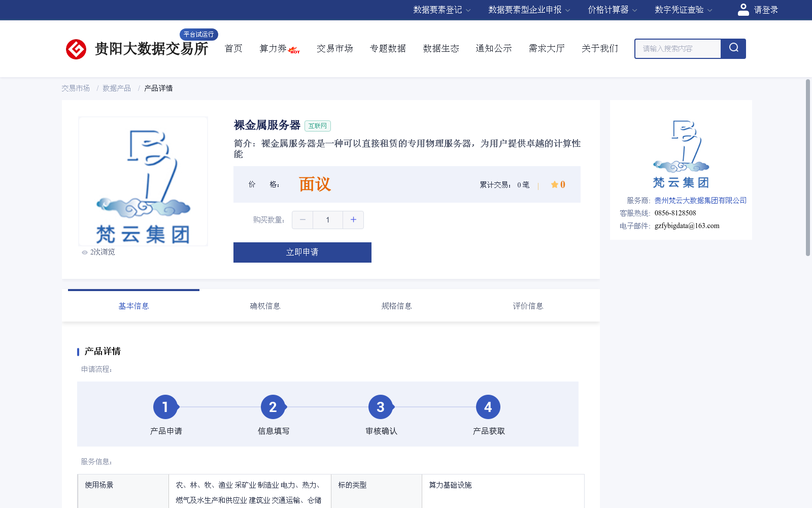
Task: Open 关于我们 navigation item
Action: coord(600,48)
